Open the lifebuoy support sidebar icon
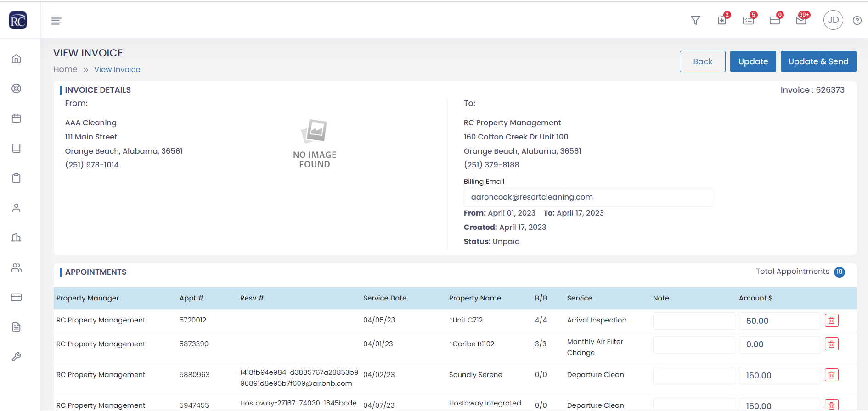This screenshot has width=868, height=411. click(17, 89)
